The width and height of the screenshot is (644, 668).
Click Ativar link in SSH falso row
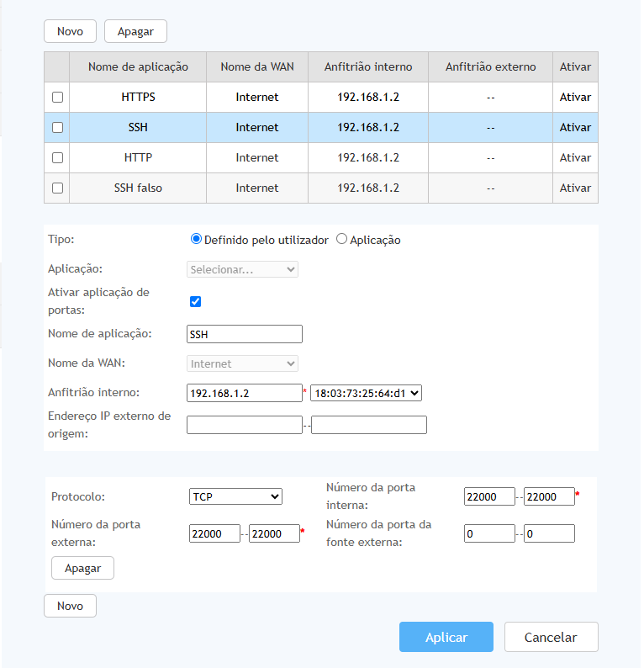pyautogui.click(x=575, y=188)
